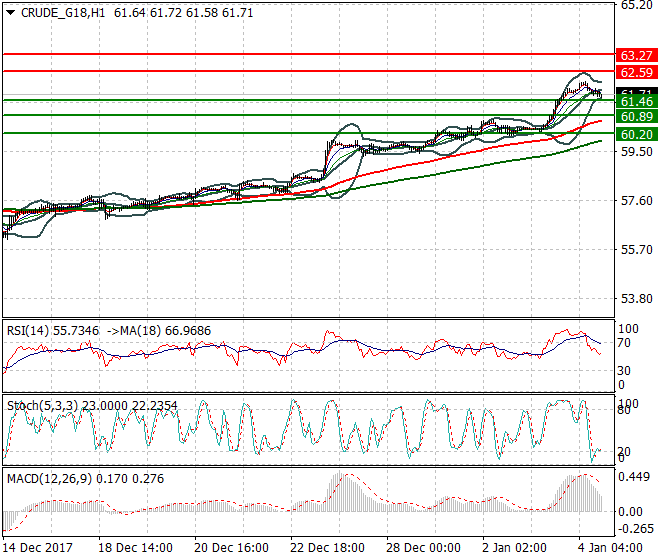Select the RSI(14) 55.7346 indicator label
The height and width of the screenshot is (560, 660).
tap(53, 331)
